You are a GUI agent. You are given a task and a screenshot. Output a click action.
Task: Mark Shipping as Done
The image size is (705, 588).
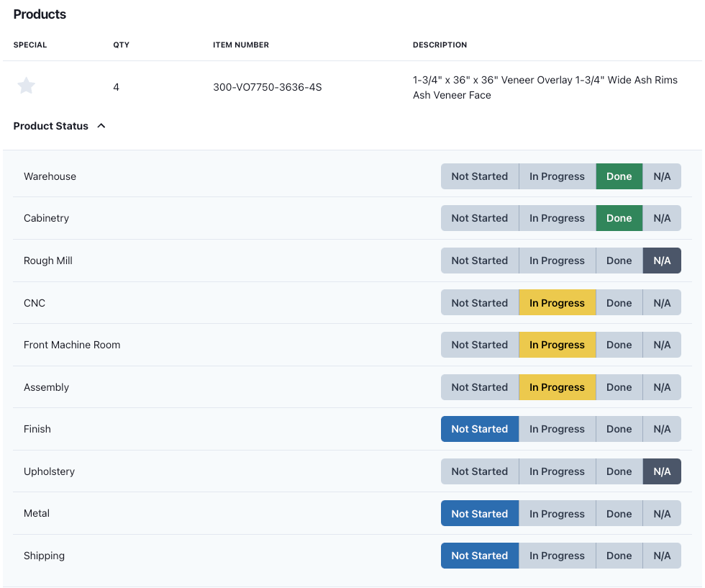619,556
